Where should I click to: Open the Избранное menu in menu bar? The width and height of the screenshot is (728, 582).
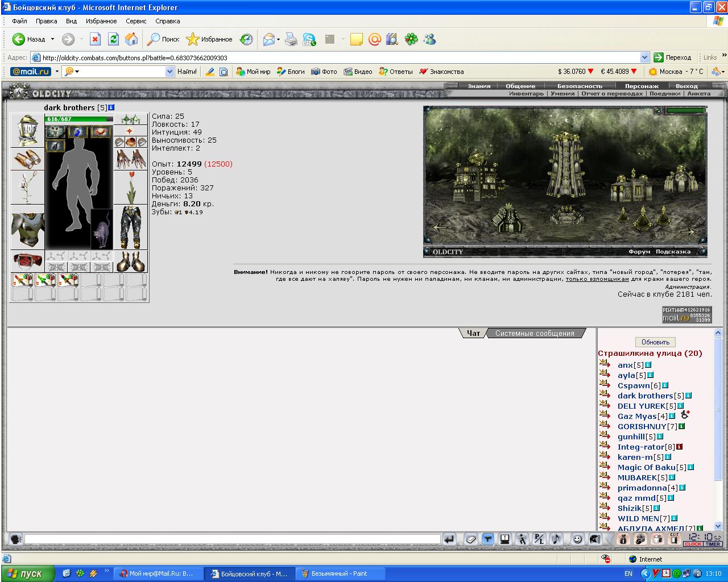pyautogui.click(x=101, y=21)
